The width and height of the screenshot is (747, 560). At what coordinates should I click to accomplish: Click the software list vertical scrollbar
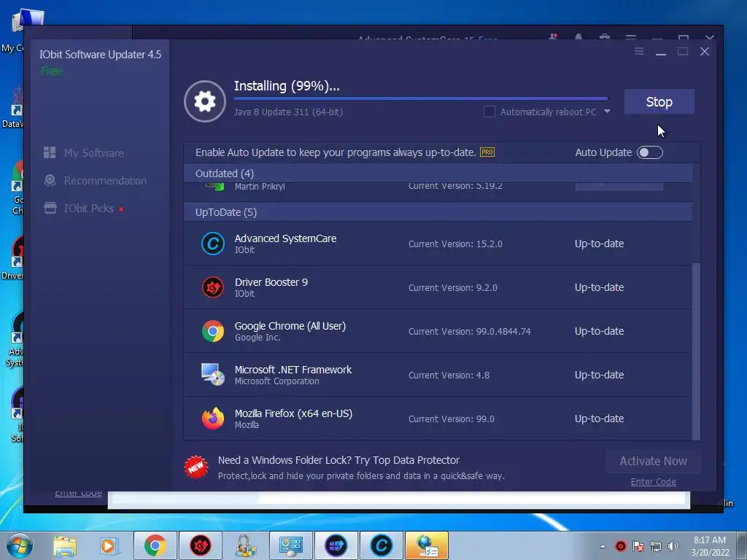(696, 351)
